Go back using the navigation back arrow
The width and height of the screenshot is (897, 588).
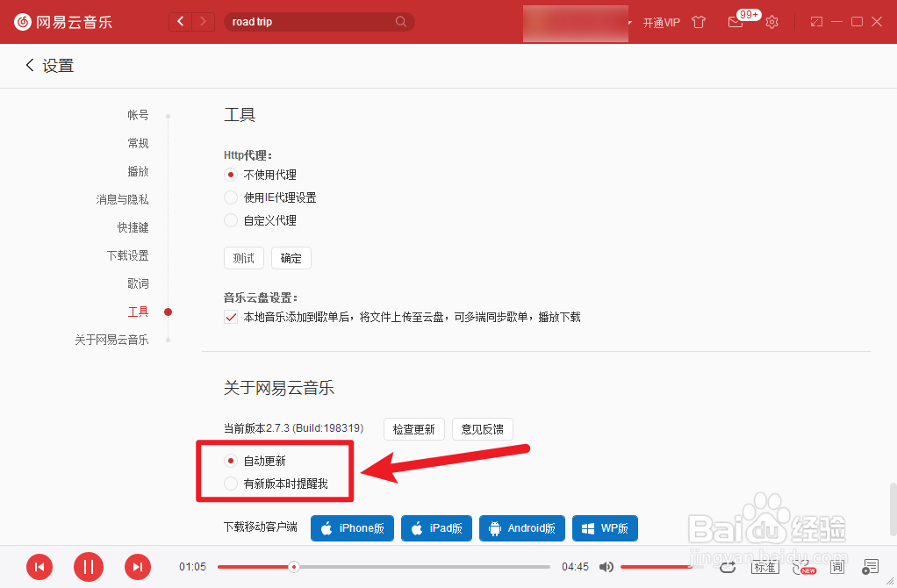[181, 22]
